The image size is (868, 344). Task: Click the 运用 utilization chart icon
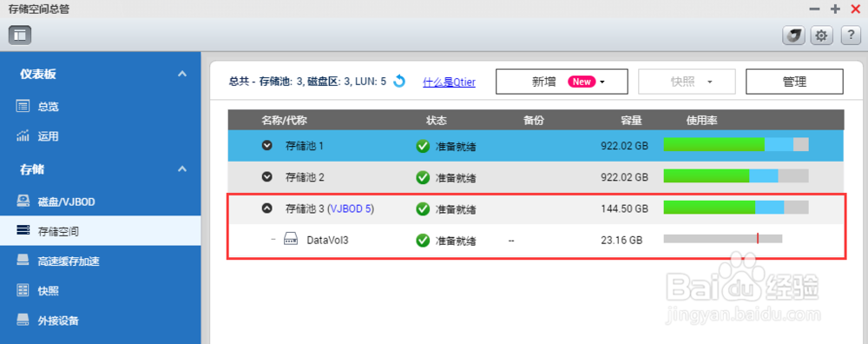pos(23,136)
